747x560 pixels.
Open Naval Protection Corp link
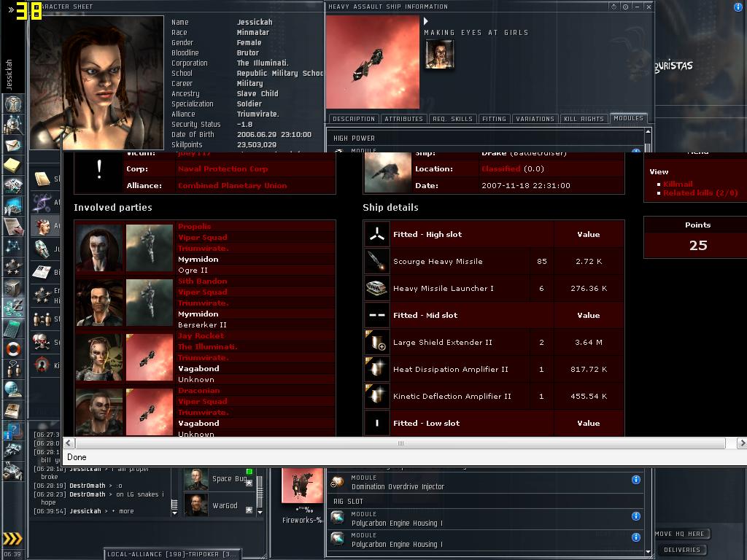222,168
